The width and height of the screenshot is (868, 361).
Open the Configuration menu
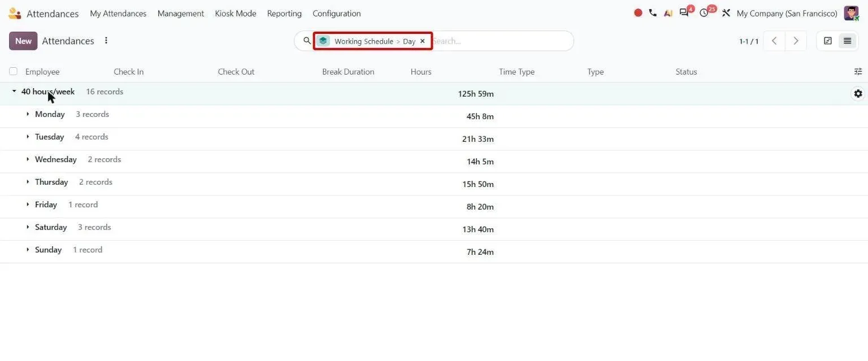coord(337,14)
